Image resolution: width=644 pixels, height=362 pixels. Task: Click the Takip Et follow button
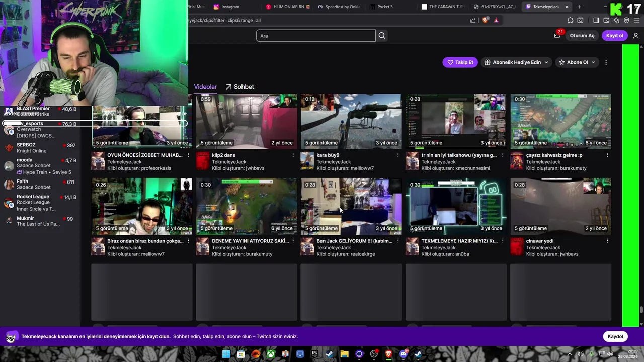pyautogui.click(x=460, y=62)
